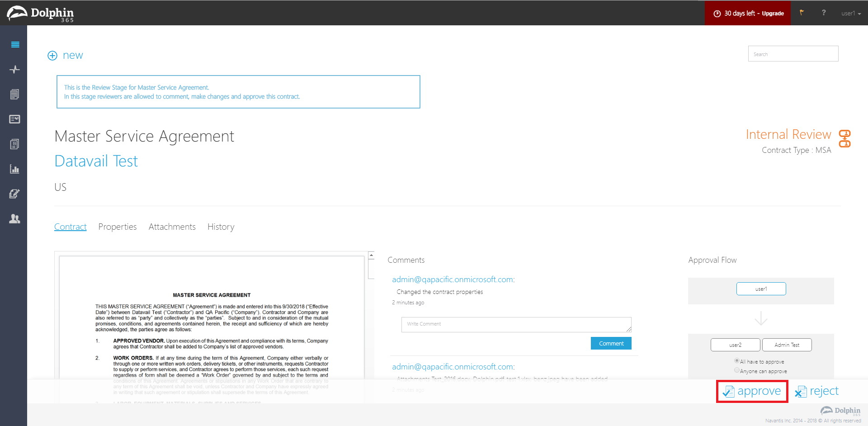
Task: Click the approve document icon
Action: coord(729,392)
